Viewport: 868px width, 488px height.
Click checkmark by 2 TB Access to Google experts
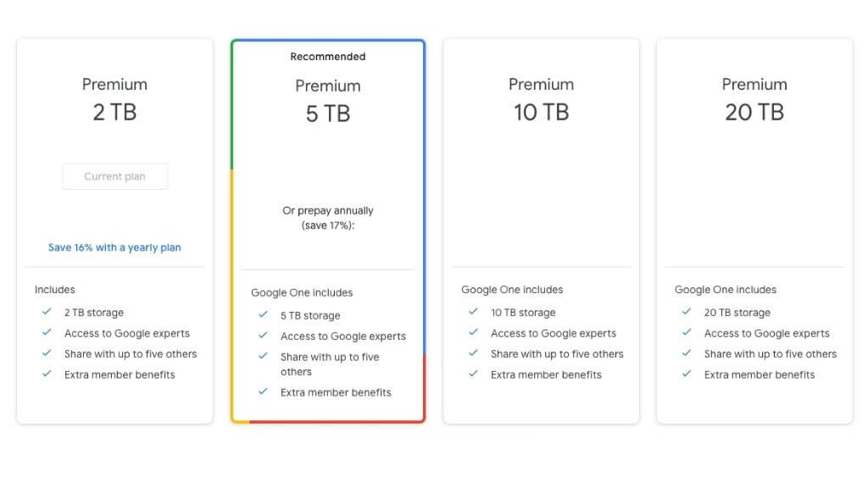tap(47, 333)
